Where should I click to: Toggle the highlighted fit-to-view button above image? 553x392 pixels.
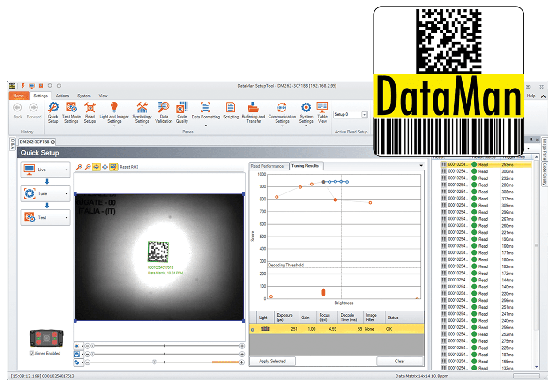96,167
